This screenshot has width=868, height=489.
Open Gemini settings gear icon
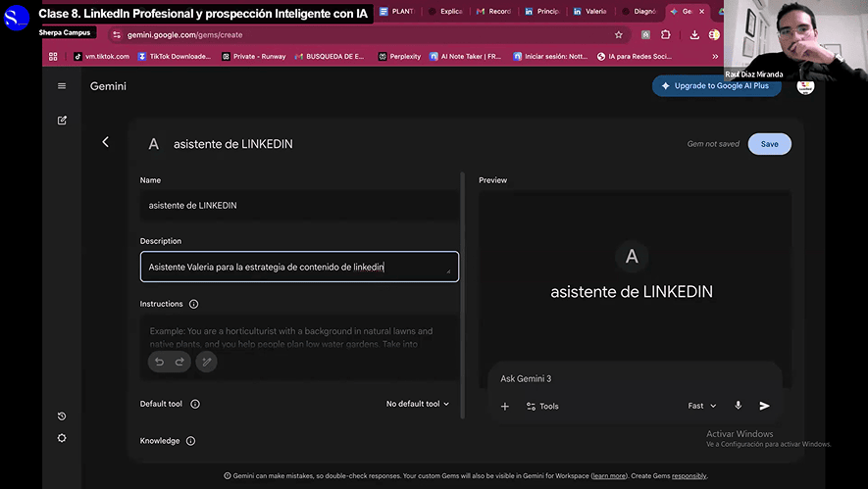pos(62,438)
